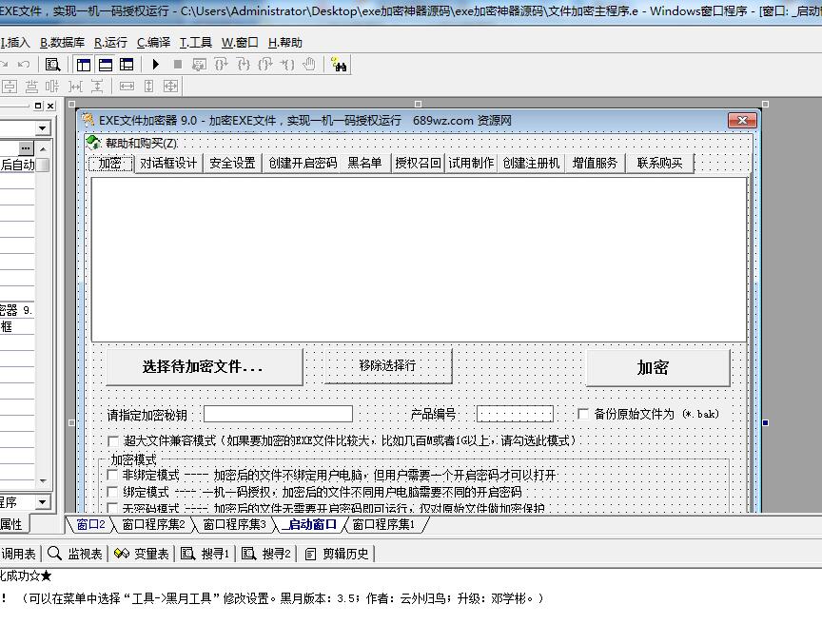Click the binoculars help-search icon
This screenshot has width=822, height=644.
pos(340,65)
